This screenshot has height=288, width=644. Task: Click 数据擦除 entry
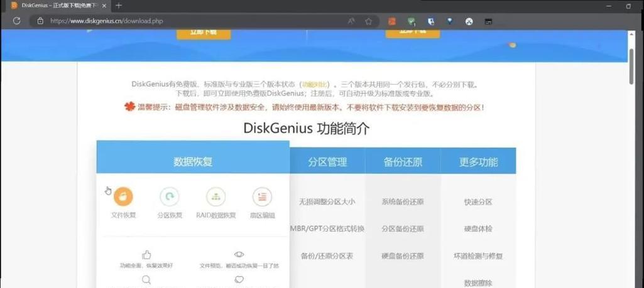(478, 282)
